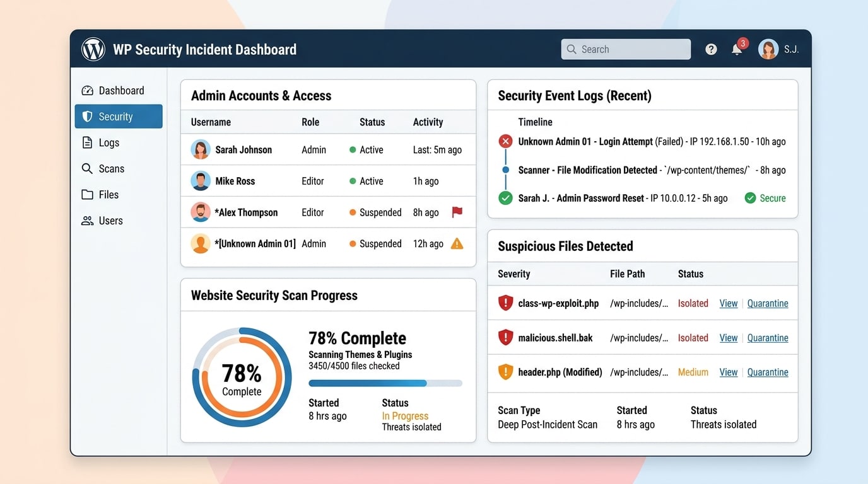Open the help question mark icon

click(711, 49)
